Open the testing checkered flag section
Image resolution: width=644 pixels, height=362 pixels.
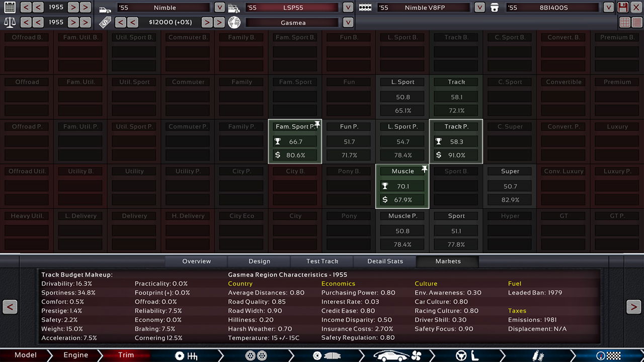tap(607, 355)
